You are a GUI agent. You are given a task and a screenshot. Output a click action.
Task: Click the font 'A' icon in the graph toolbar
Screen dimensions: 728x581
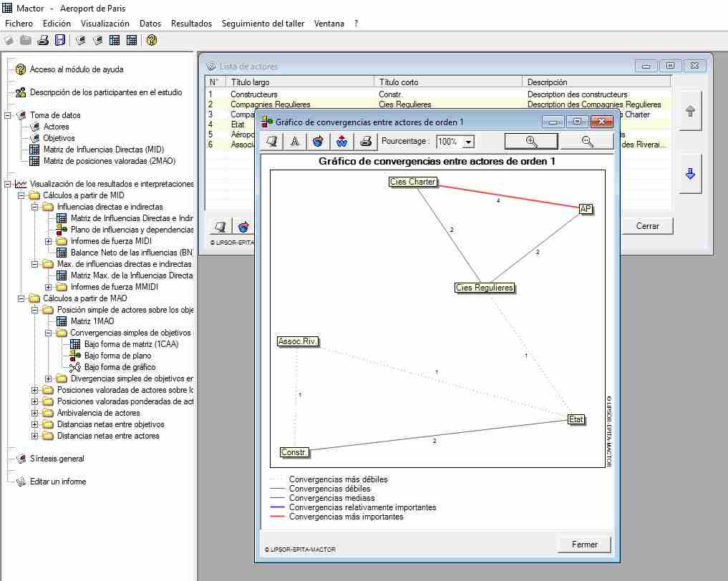pyautogui.click(x=295, y=141)
